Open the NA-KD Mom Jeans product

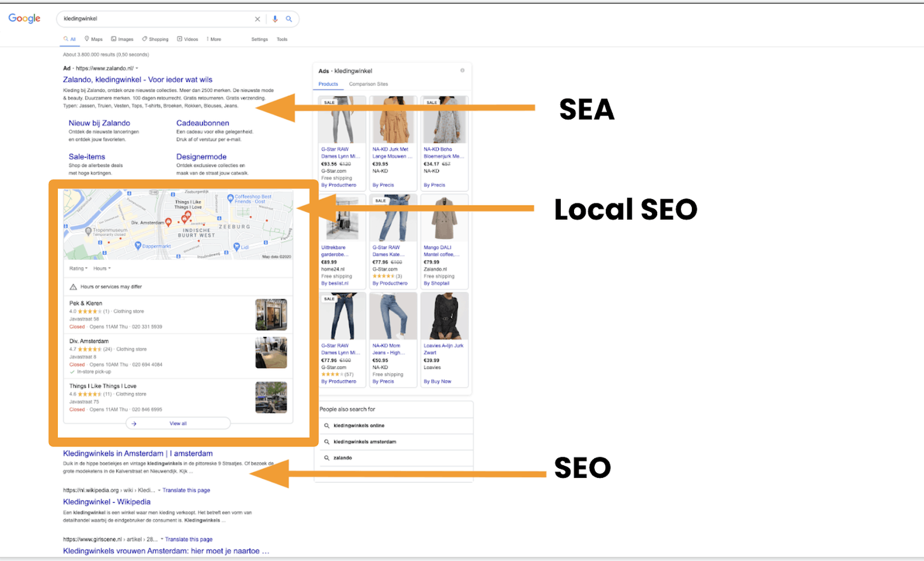click(388, 349)
